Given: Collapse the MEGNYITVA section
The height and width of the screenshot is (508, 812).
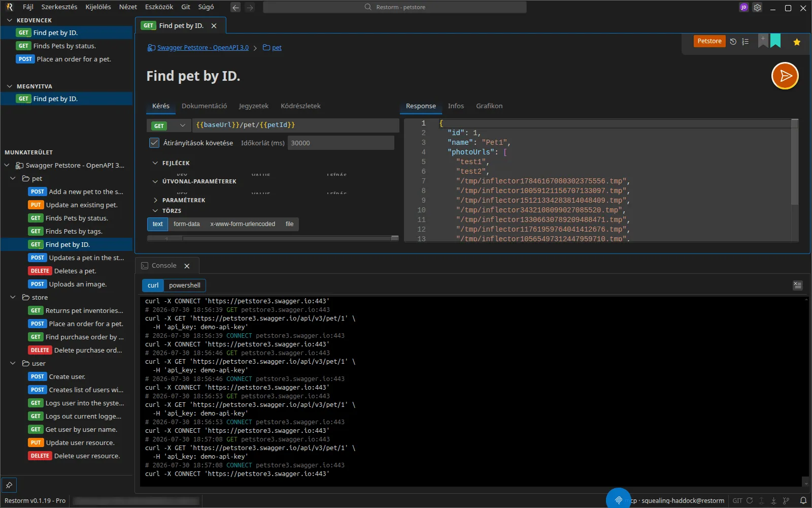Looking at the screenshot, I should click(9, 86).
